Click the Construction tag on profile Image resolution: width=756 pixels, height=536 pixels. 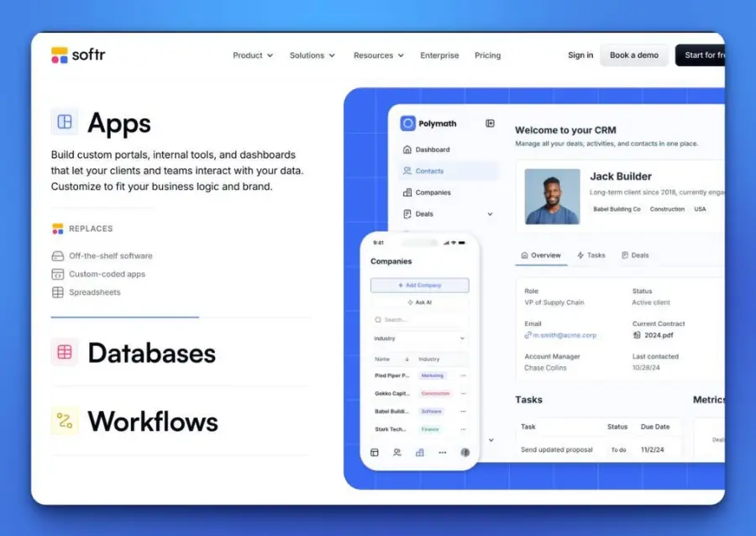coord(667,209)
